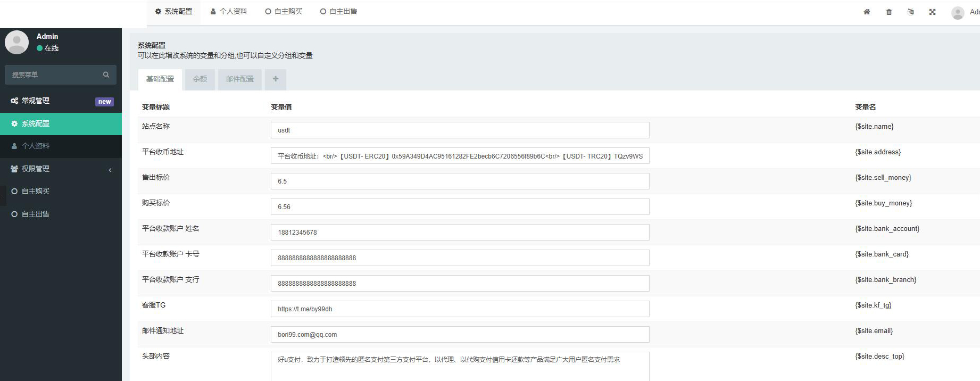Expand the 权限管理 sidebar menu
Viewport: 980px width, 381px height.
point(61,169)
